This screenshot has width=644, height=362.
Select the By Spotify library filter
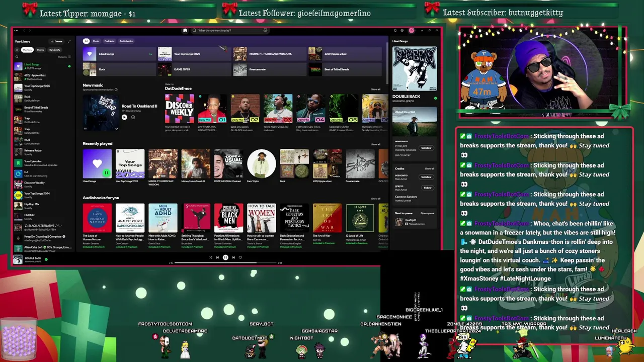(x=54, y=50)
